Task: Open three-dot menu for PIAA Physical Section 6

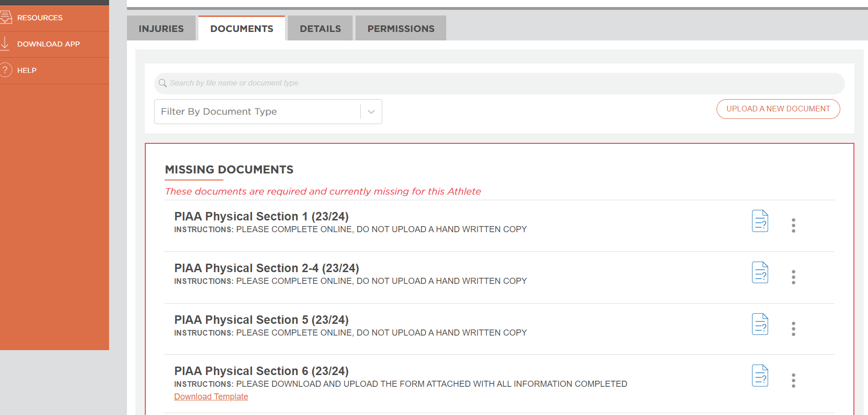Action: pyautogui.click(x=793, y=381)
